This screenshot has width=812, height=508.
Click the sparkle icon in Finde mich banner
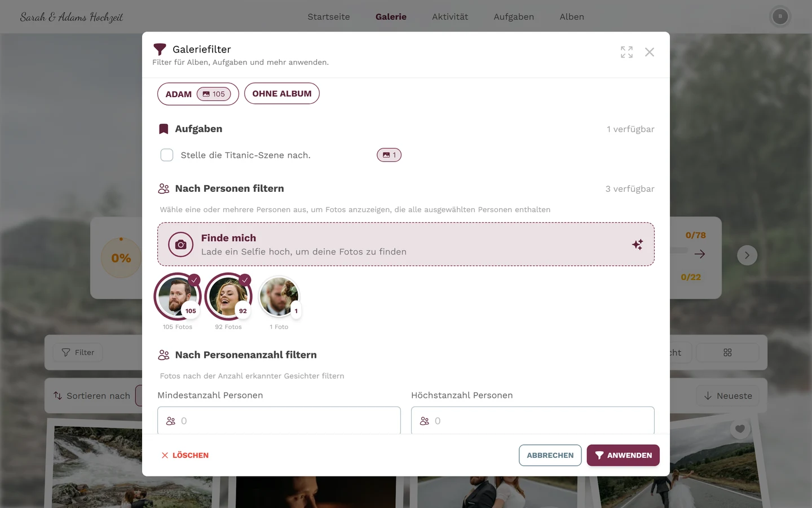click(637, 244)
